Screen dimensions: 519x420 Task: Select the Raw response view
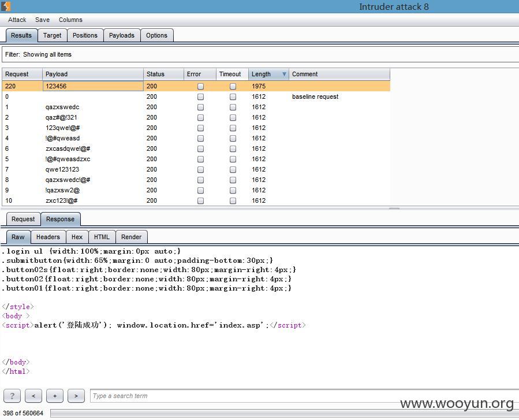(x=18, y=237)
